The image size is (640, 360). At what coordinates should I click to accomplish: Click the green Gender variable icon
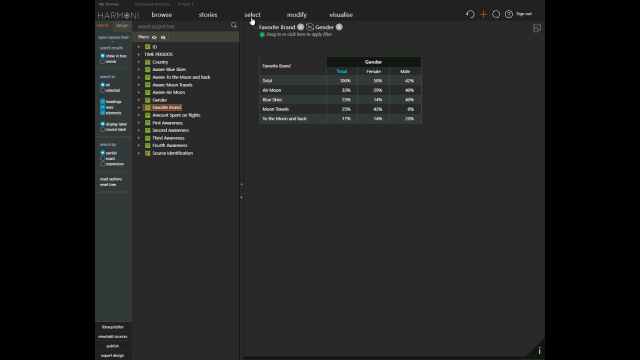pos(148,100)
